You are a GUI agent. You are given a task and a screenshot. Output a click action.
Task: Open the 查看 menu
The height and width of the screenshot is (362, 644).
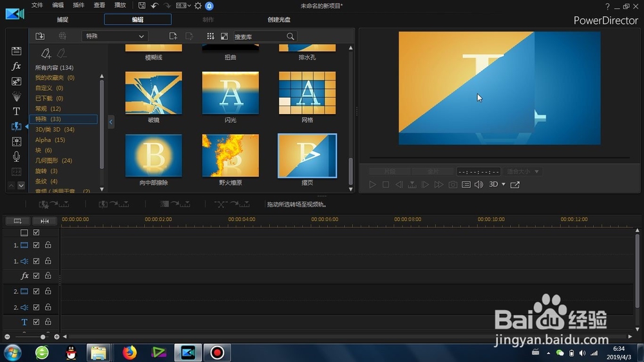click(x=99, y=5)
